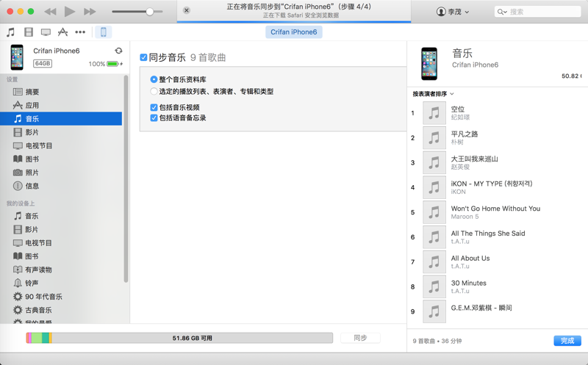
Task: Open 图书 under 设置 in the sidebar
Action: [62, 159]
